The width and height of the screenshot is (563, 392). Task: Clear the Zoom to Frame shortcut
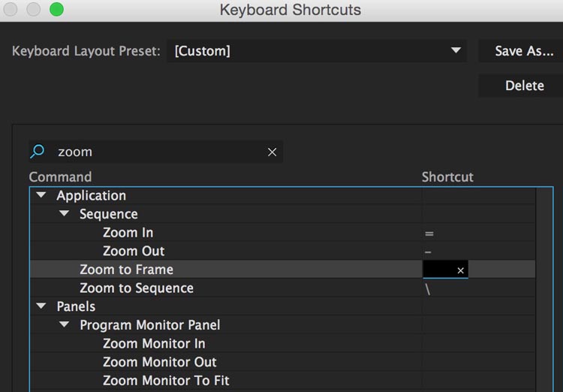pos(460,270)
